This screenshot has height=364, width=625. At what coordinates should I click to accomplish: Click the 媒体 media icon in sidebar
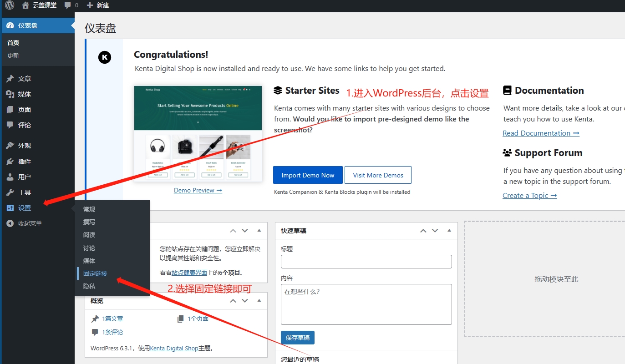point(10,94)
